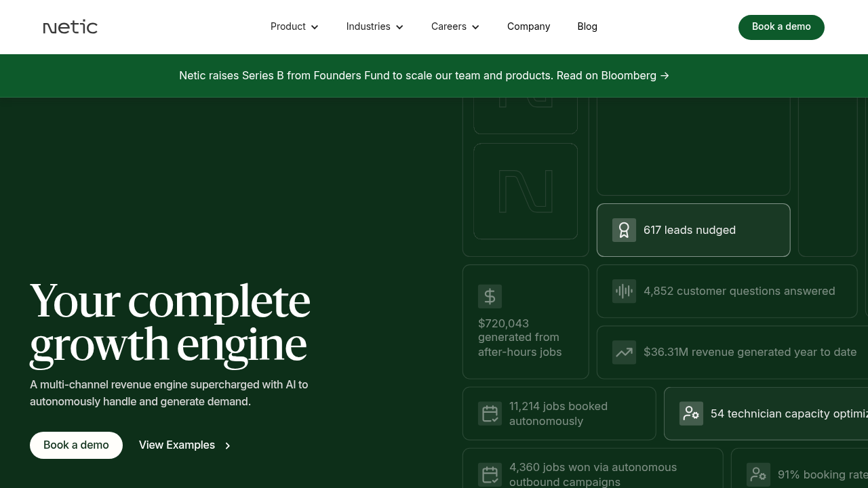Select the '617 leads nudged' text
Viewport: 868px width, 488px height.
[690, 230]
